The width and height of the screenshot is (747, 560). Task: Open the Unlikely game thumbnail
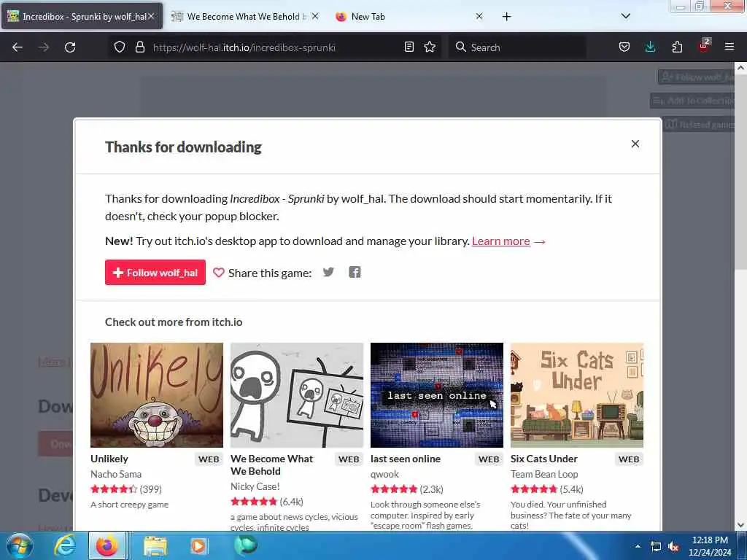point(157,394)
